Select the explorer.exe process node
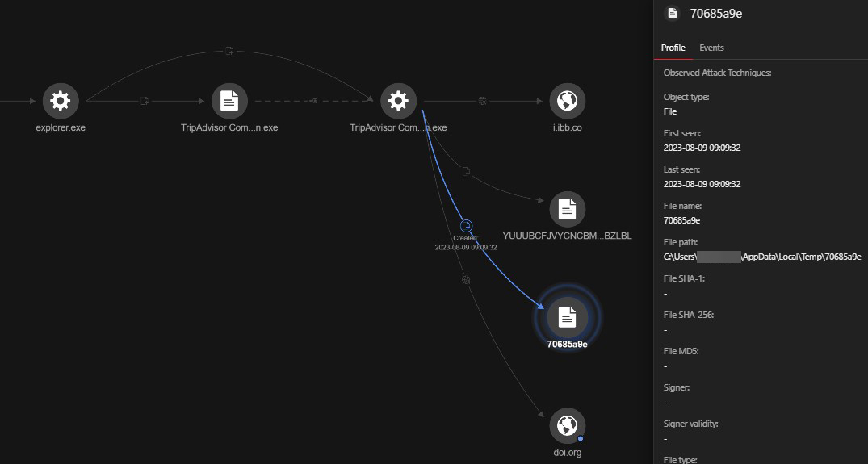The height and width of the screenshot is (464, 868). click(x=60, y=101)
